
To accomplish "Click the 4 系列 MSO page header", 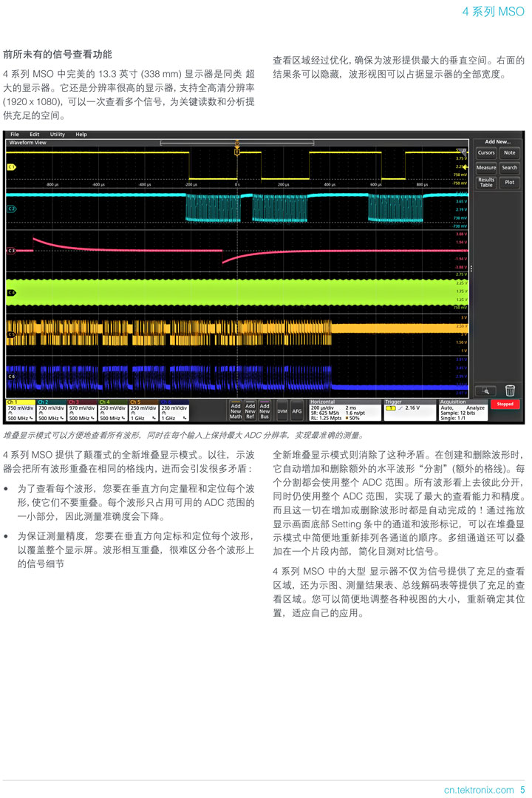I will pos(493,11).
